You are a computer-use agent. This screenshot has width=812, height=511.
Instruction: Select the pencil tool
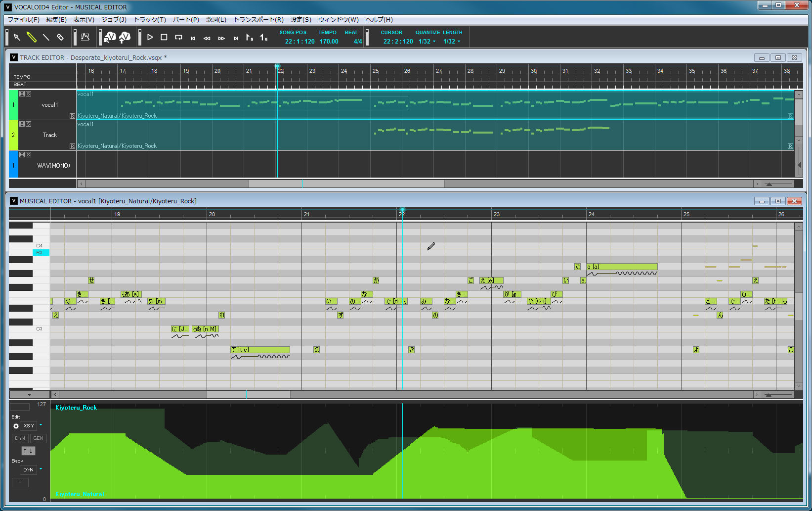coord(31,37)
